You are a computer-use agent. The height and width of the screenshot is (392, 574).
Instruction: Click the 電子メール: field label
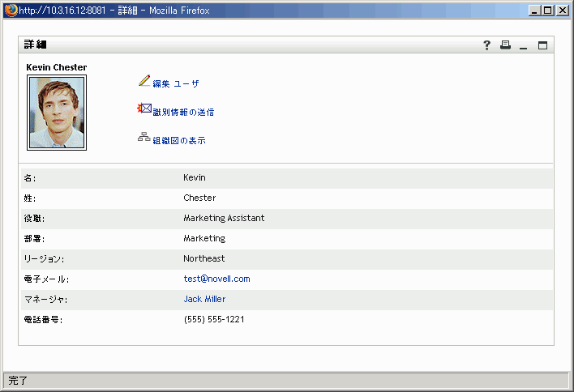[x=46, y=279]
